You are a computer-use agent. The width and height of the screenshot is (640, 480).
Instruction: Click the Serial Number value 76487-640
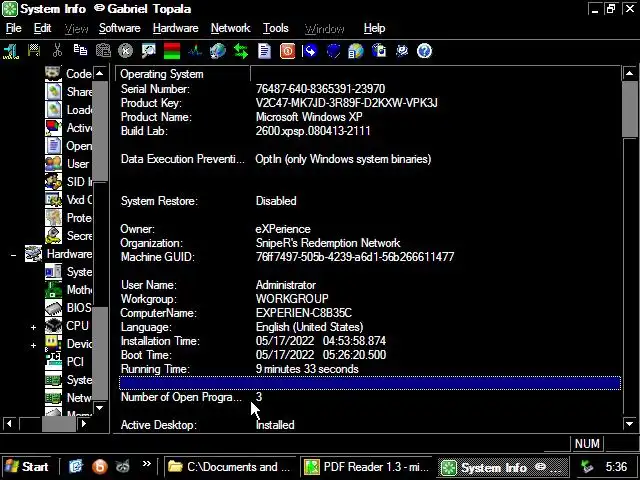320,89
